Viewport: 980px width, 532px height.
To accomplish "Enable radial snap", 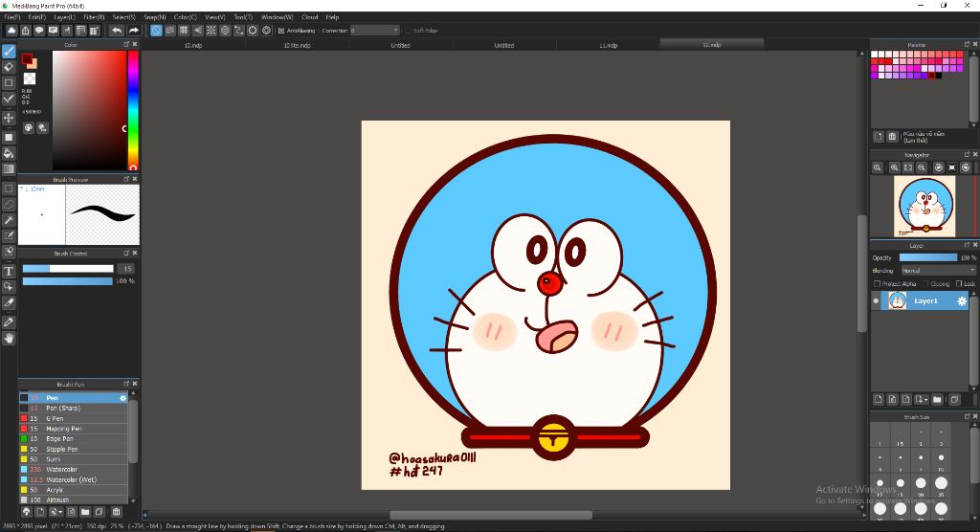I will 212,30.
